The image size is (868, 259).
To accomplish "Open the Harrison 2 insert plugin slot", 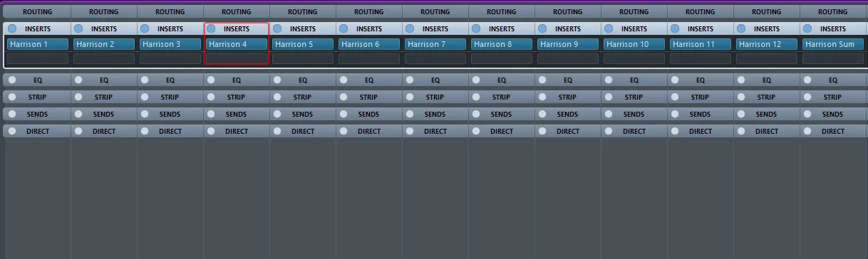I will click(x=104, y=44).
